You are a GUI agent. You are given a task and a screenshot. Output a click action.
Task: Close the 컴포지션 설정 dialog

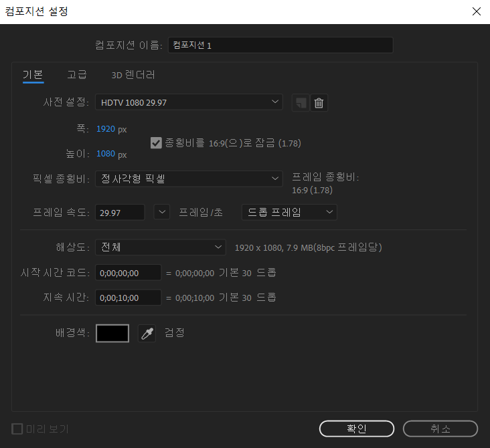[x=476, y=11]
